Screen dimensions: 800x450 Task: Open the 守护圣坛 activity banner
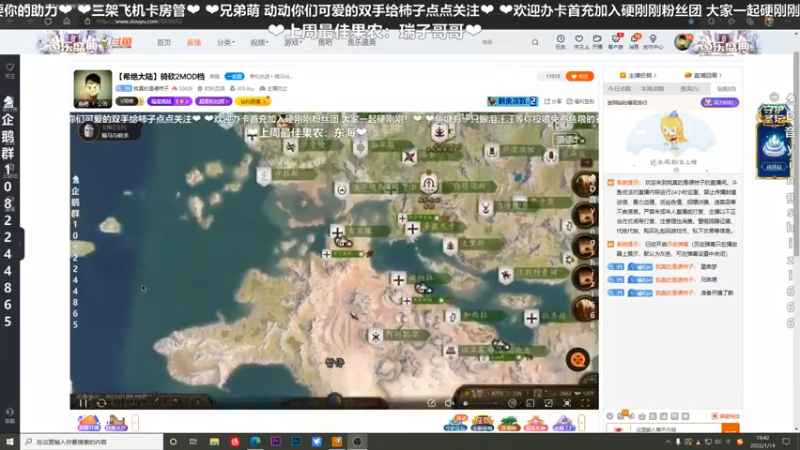point(774,140)
